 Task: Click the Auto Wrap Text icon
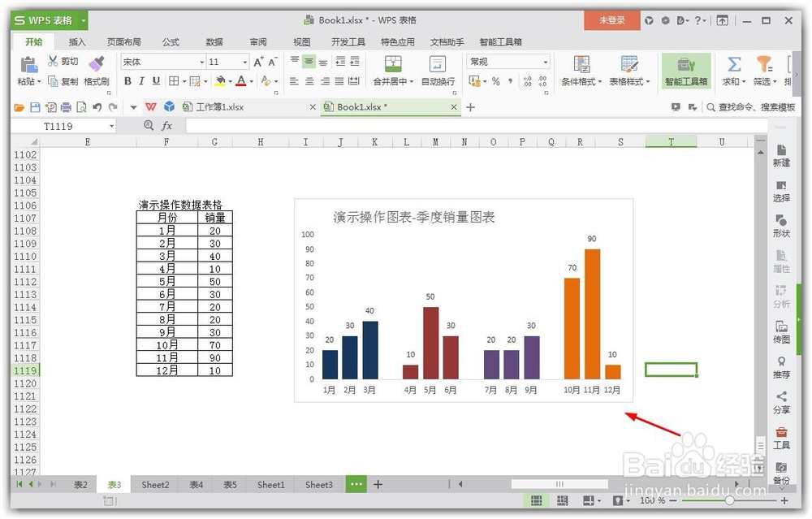(x=438, y=64)
